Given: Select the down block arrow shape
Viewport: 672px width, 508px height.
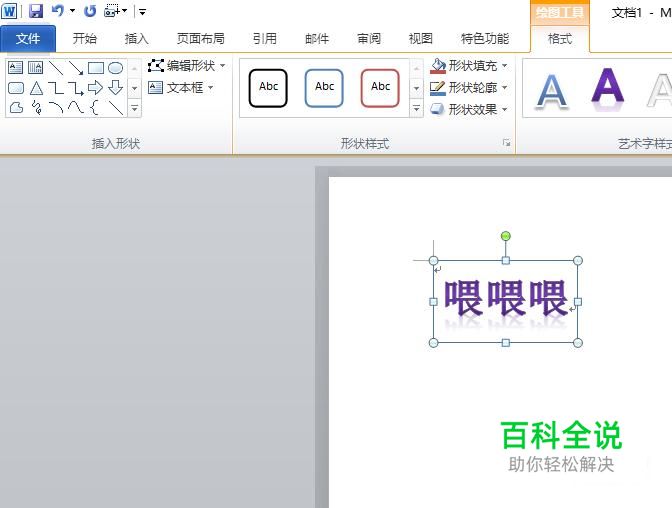Looking at the screenshot, I should coord(115,88).
